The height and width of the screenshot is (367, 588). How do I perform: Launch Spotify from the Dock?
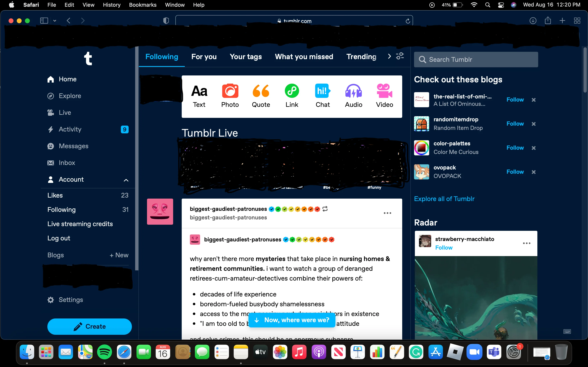tap(105, 352)
